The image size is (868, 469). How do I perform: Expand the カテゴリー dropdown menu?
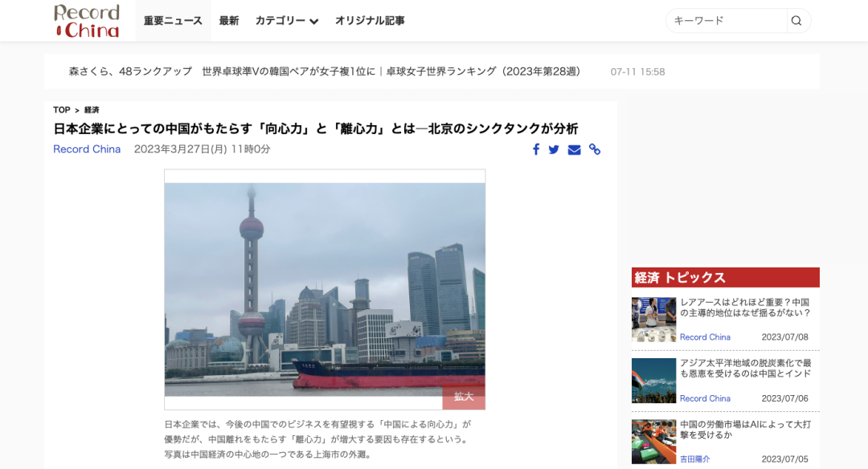click(287, 20)
